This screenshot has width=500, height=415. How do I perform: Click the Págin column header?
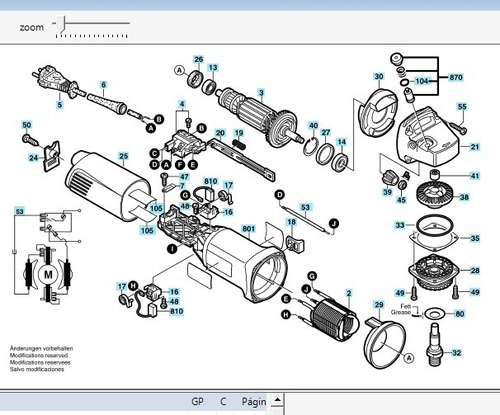click(254, 402)
